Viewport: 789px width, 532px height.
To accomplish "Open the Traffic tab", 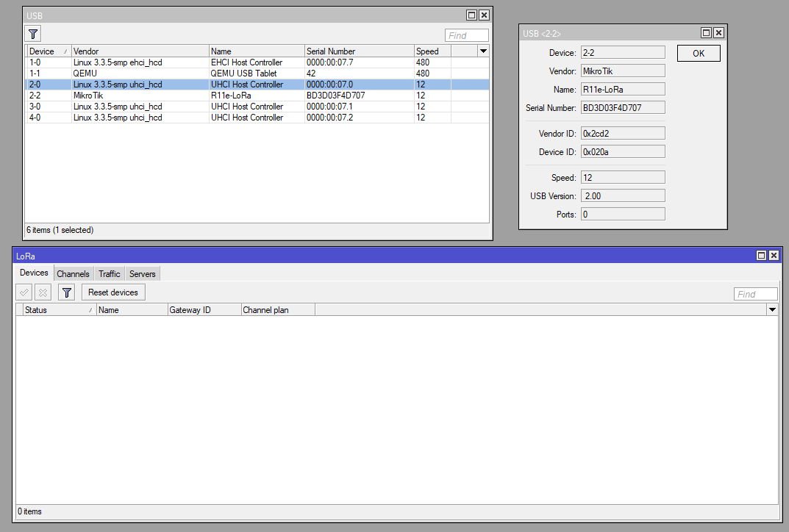I will click(109, 274).
